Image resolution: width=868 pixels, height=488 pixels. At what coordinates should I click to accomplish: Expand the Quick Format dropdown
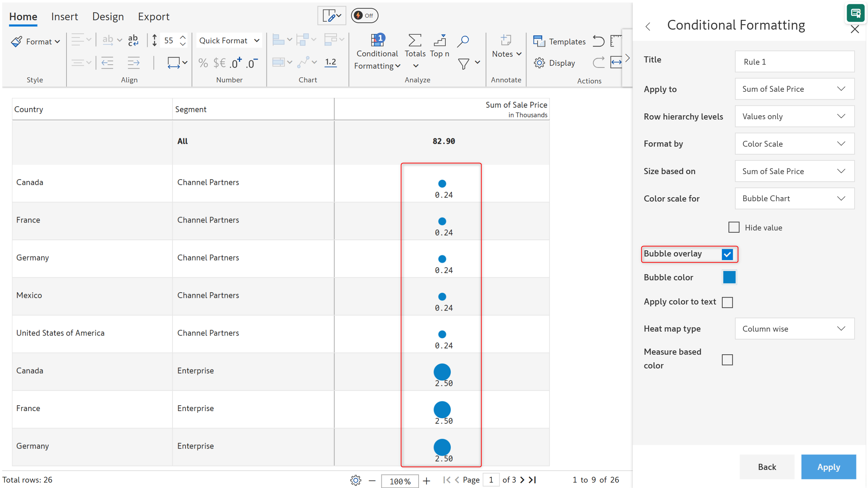click(x=229, y=40)
